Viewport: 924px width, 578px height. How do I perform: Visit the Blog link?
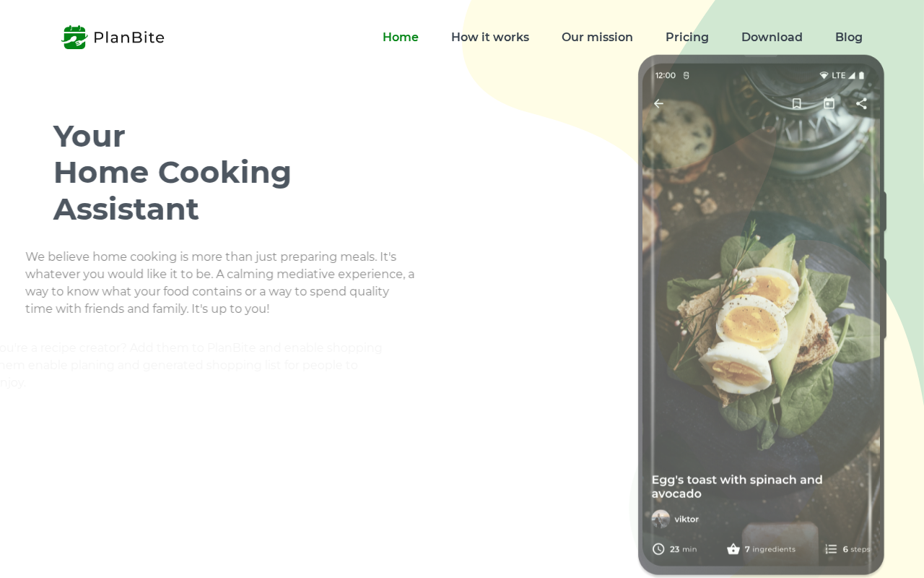point(849,37)
